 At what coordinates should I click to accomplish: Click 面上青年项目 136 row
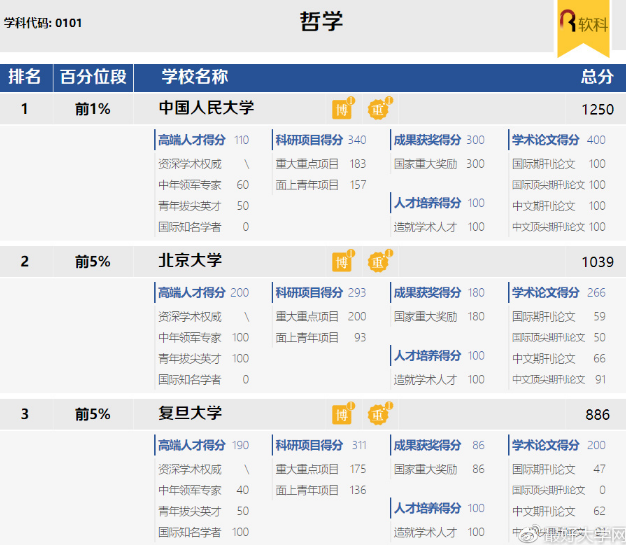click(x=321, y=490)
